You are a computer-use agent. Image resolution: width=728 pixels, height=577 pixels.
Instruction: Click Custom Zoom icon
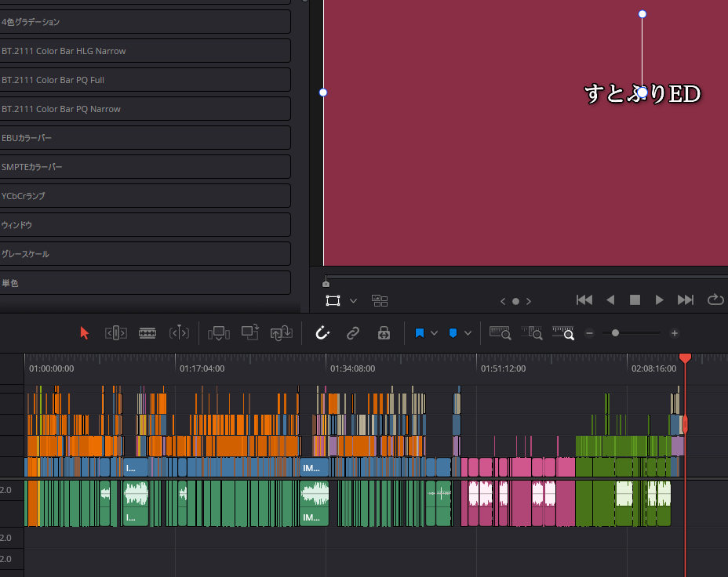563,333
